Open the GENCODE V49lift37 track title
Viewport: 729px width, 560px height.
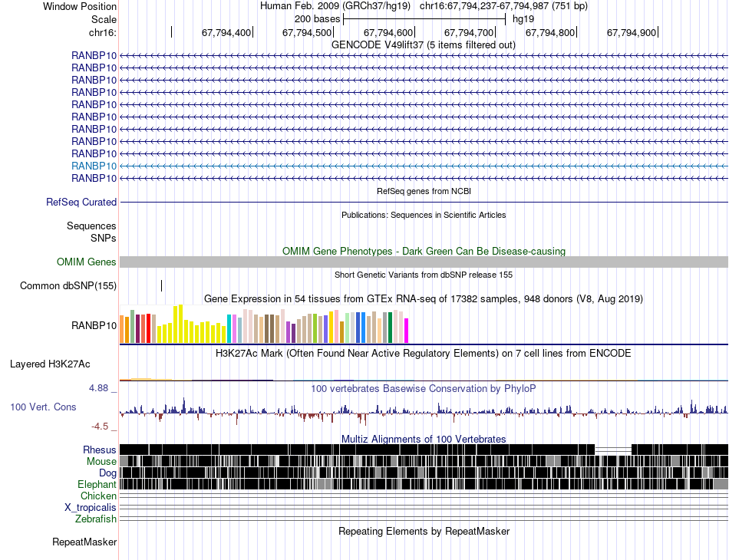tap(423, 44)
